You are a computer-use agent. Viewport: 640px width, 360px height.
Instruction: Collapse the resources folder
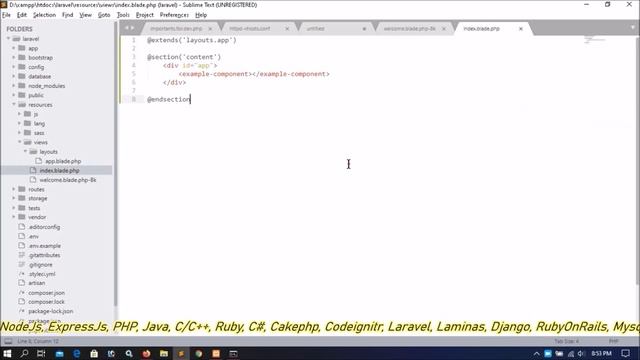tap(13, 104)
